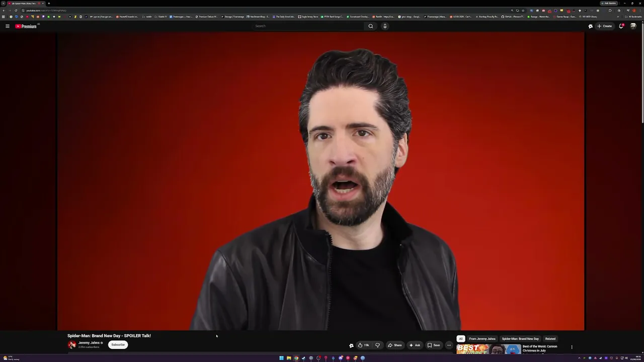The image size is (644, 362).
Task: Open the Diablo IV bookmarks folder
Action: pos(160,17)
